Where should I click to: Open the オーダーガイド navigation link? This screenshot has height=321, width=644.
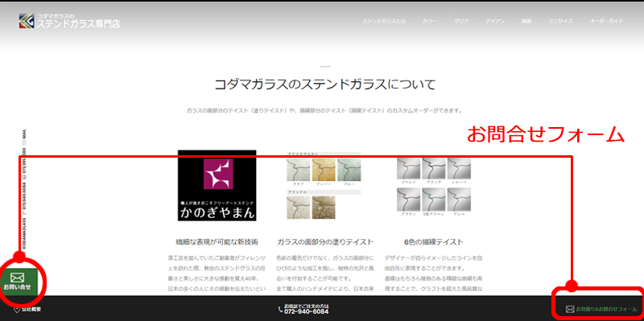click(x=606, y=21)
